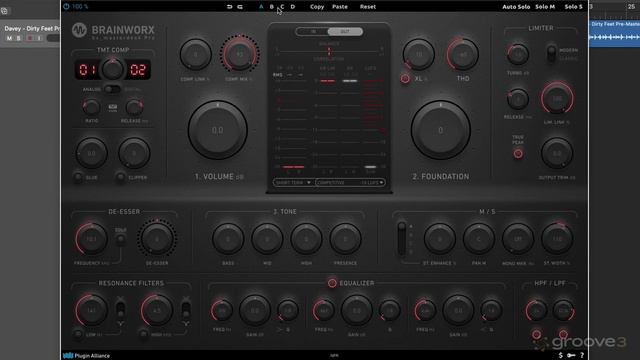Click the Solo M button

click(x=545, y=7)
